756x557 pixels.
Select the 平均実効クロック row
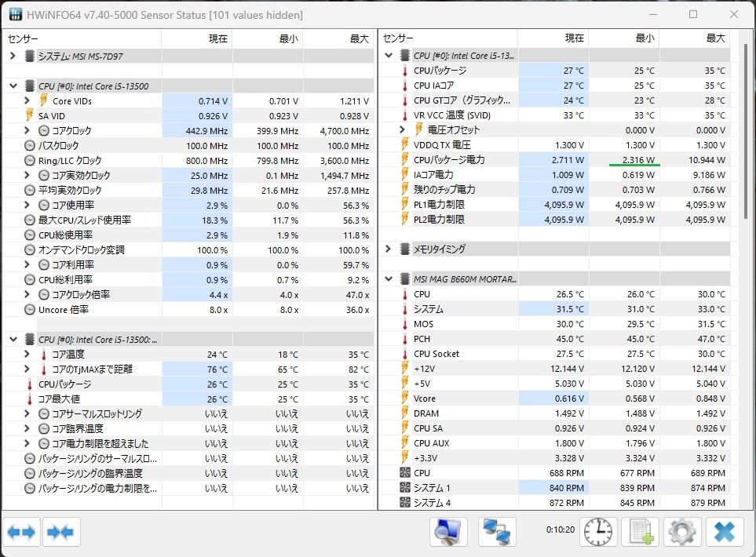188,191
